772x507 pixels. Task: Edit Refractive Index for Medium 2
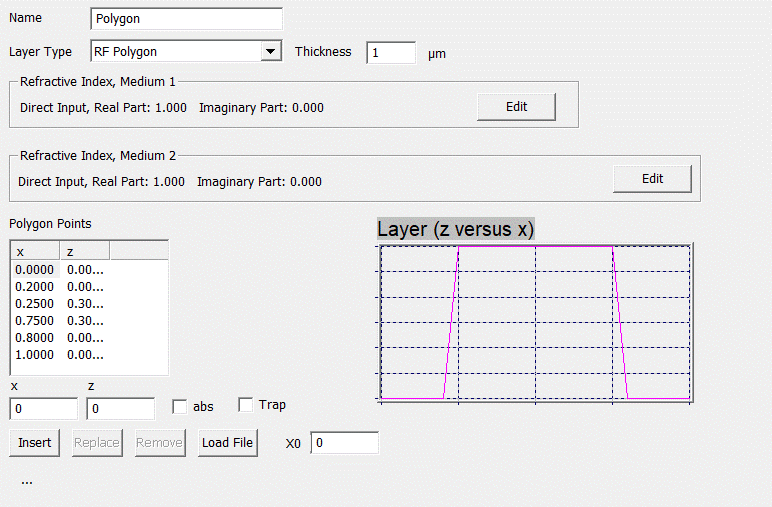click(652, 179)
